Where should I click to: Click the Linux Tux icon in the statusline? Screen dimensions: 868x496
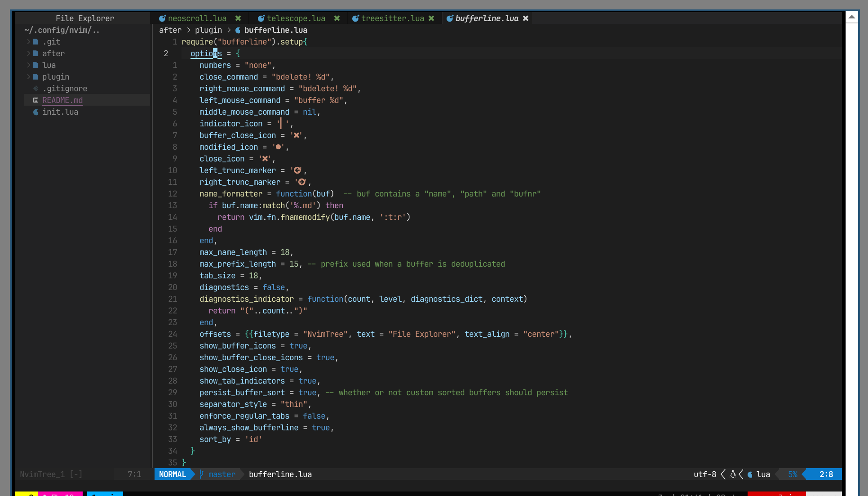[732, 474]
